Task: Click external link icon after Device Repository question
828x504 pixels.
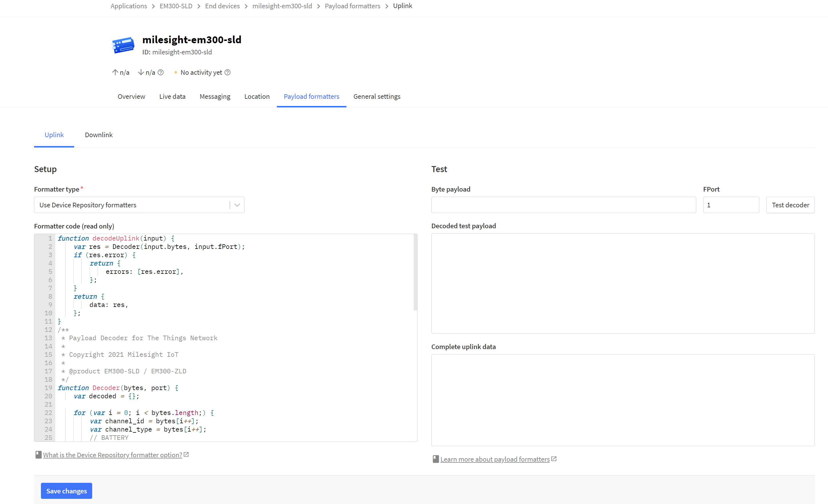Action: pyautogui.click(x=186, y=454)
